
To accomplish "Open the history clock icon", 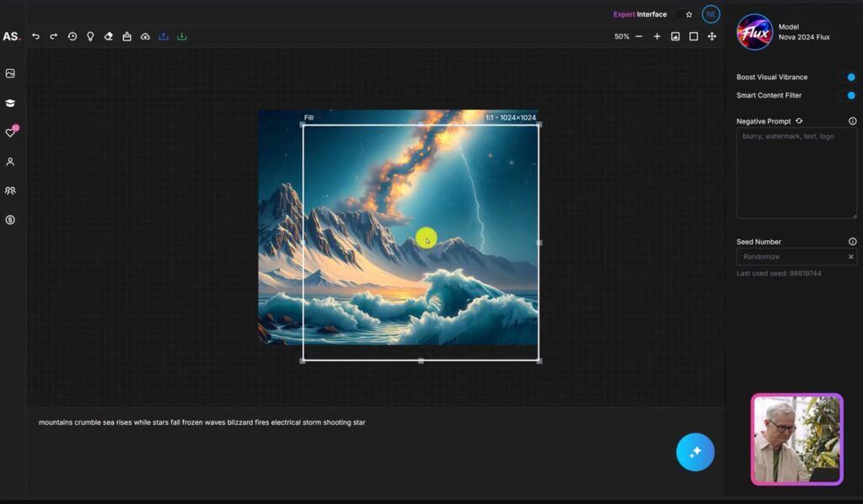I will (72, 36).
